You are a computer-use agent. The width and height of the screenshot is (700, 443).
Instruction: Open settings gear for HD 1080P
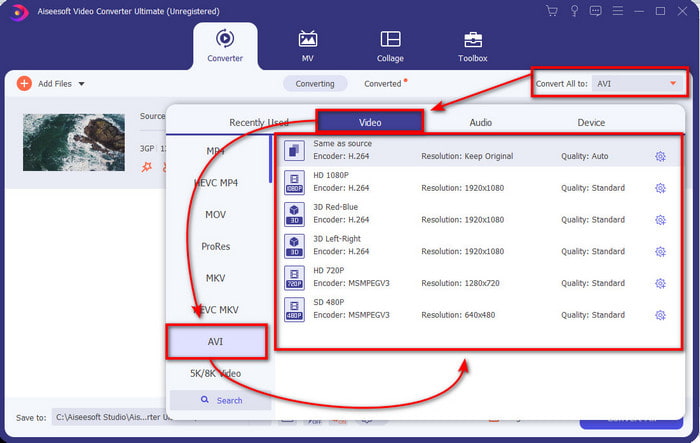click(x=660, y=188)
